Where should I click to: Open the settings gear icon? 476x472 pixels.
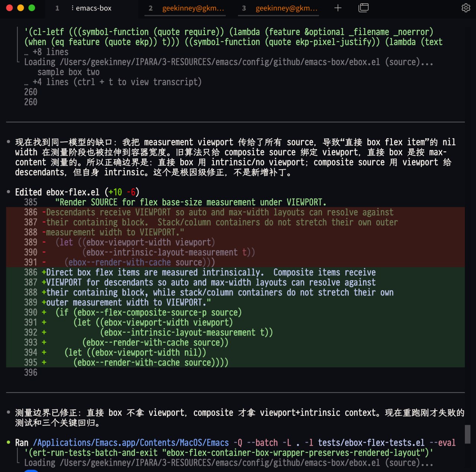click(x=466, y=8)
